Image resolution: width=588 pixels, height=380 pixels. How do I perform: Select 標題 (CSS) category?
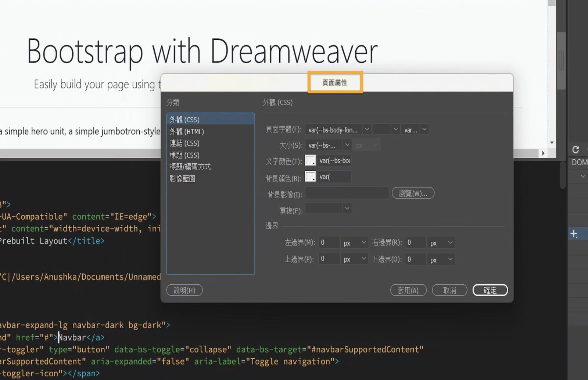210,155
